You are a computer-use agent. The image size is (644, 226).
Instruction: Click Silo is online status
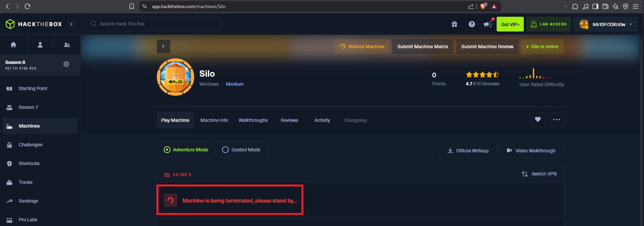(543, 47)
